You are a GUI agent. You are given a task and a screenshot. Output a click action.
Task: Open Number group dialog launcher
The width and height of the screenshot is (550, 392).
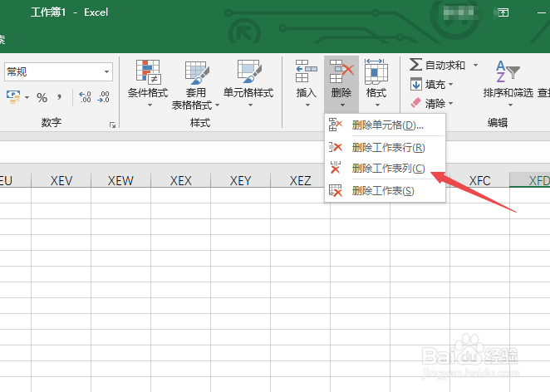[112, 125]
